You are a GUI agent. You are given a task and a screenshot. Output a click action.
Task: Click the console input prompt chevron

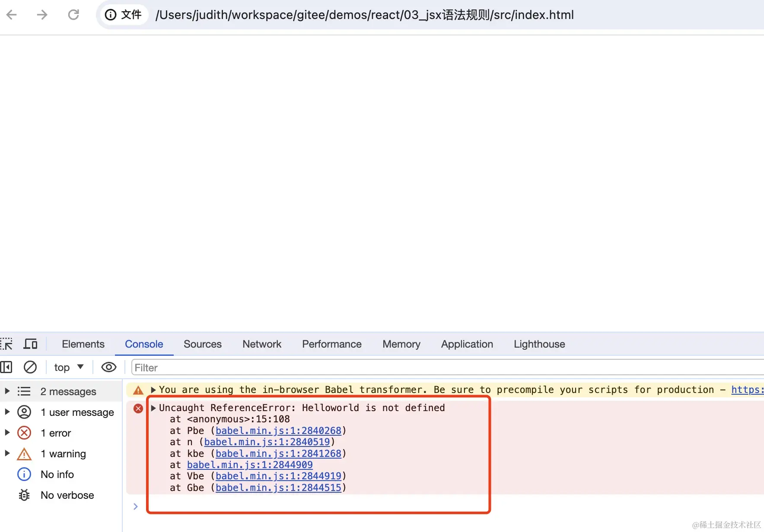(x=136, y=506)
